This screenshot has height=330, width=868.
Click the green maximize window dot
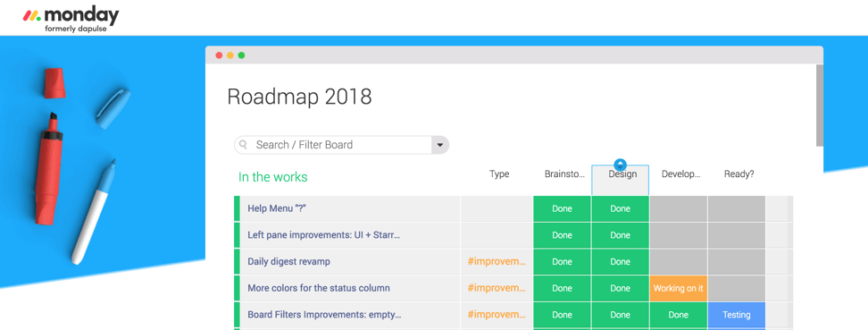[x=241, y=55]
